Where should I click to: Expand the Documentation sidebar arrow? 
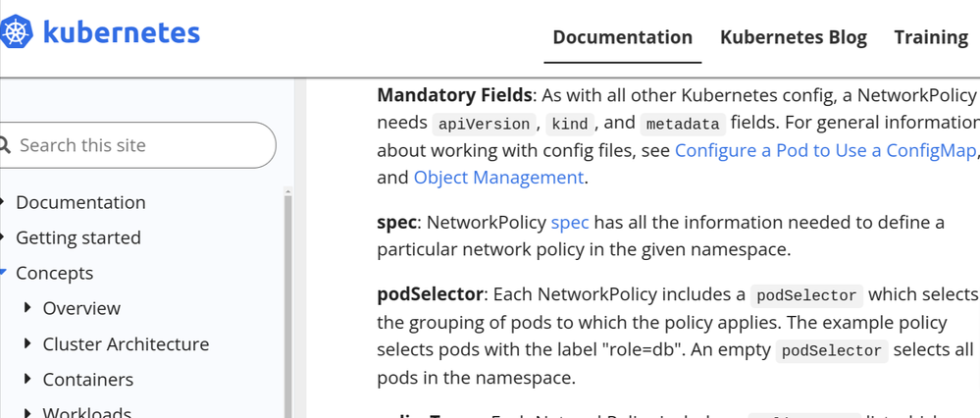point(4,202)
